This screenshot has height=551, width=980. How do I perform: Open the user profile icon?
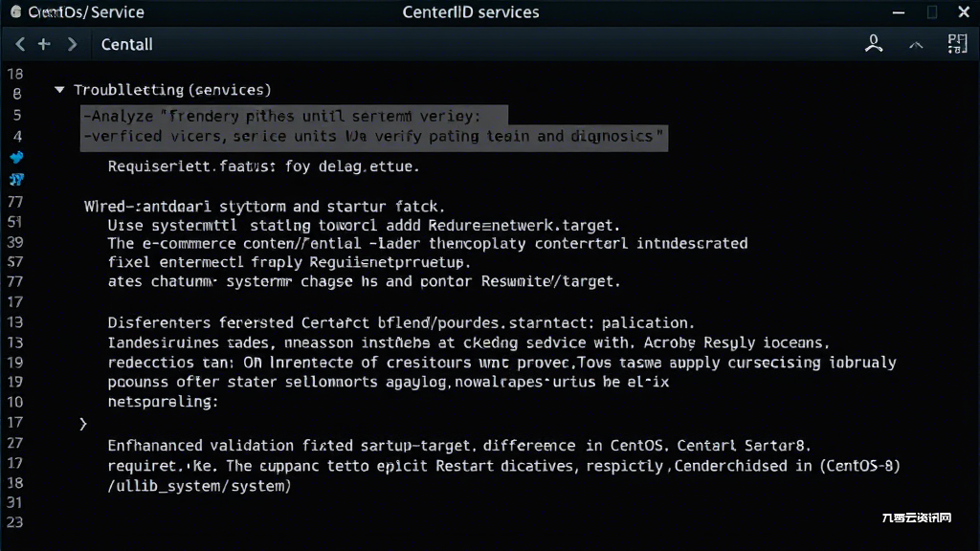point(874,43)
